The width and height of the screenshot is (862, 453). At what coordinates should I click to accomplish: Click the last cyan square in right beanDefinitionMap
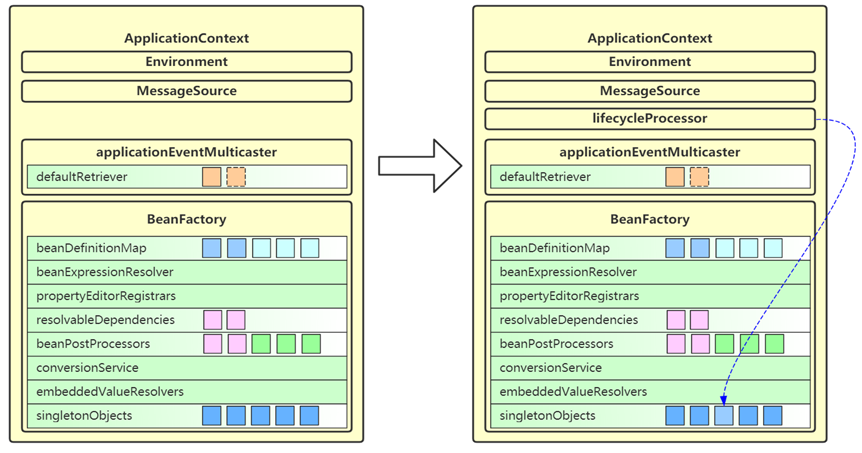773,248
